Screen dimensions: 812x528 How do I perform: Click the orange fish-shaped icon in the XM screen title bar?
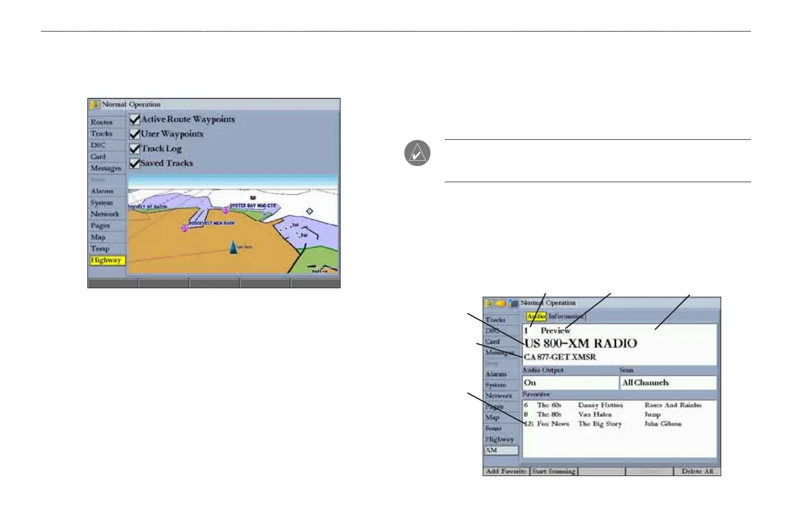501,303
